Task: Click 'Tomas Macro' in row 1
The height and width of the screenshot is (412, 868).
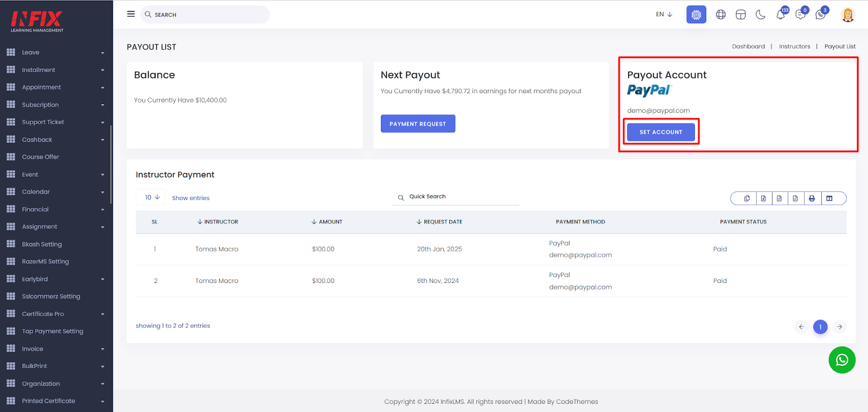Action: tap(217, 249)
